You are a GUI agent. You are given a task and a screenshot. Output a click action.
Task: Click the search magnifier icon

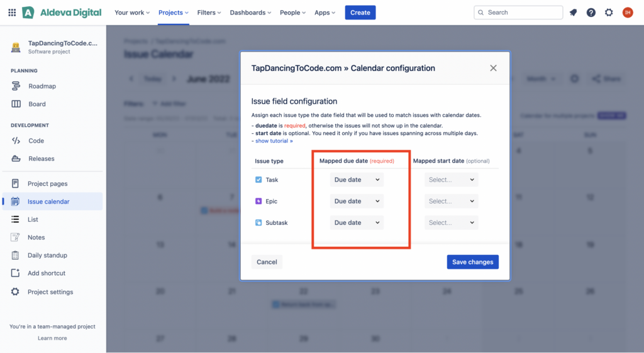(x=481, y=13)
